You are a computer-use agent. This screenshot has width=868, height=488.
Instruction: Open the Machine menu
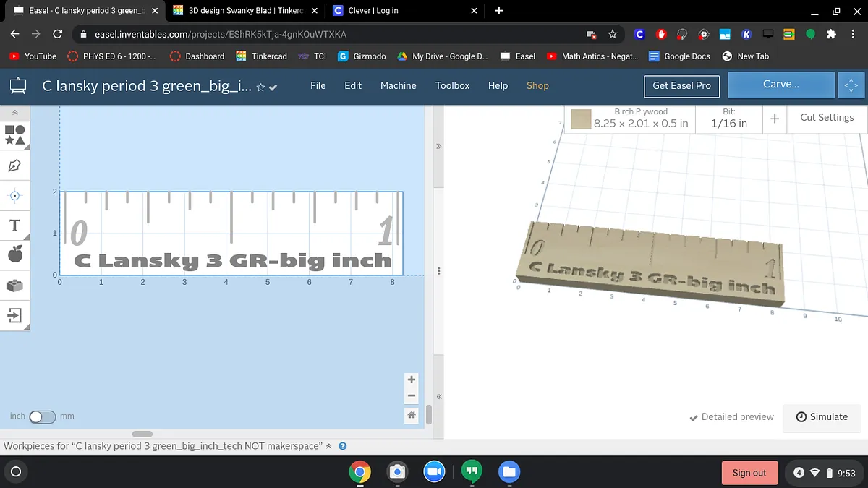tap(398, 85)
